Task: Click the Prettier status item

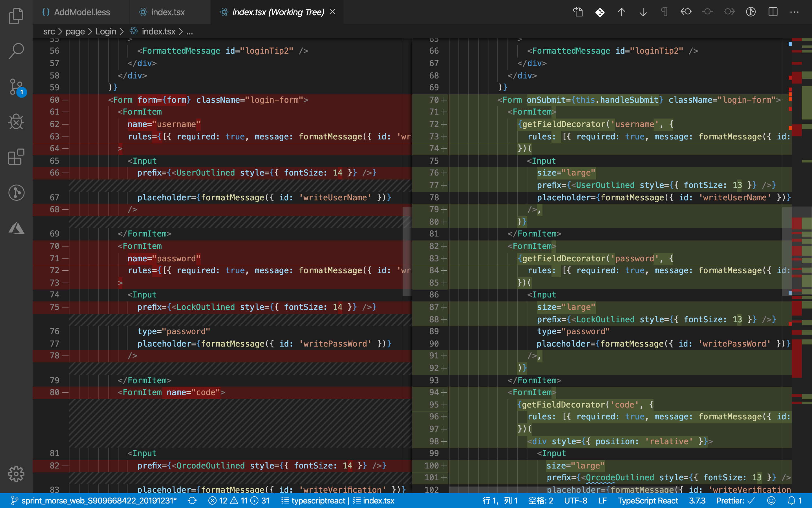Action: point(736,501)
